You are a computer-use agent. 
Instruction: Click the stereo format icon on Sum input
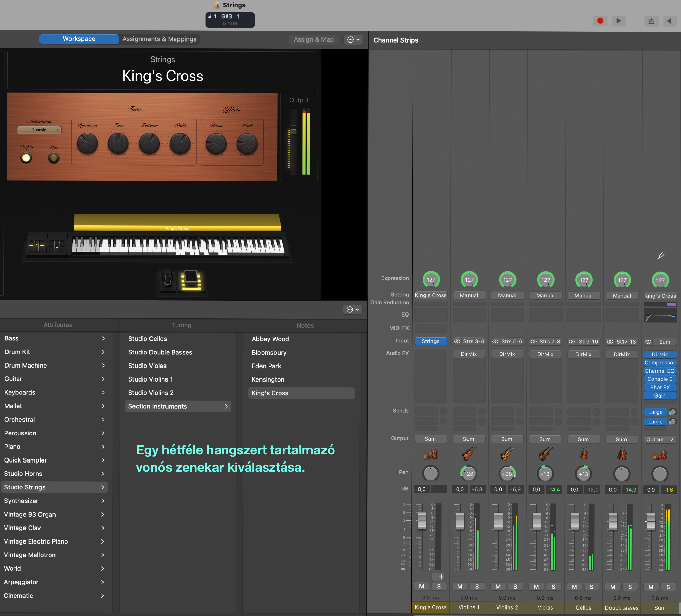click(648, 342)
